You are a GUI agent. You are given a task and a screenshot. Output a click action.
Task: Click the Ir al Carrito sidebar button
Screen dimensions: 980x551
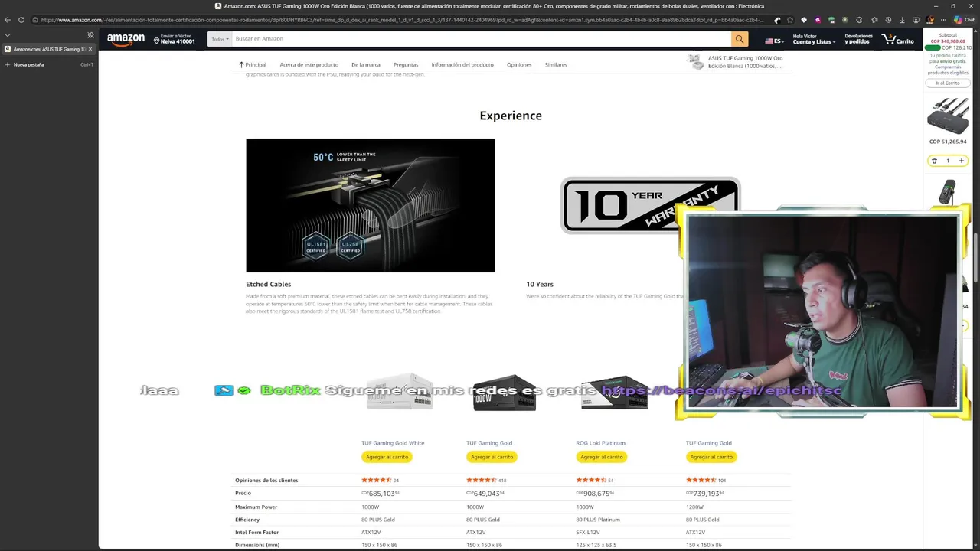click(x=948, y=83)
